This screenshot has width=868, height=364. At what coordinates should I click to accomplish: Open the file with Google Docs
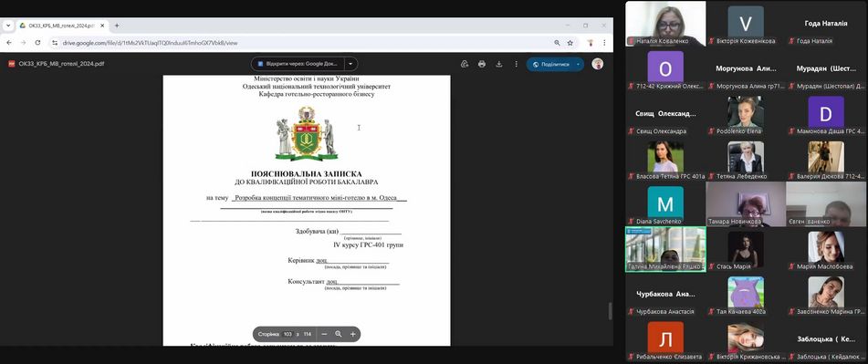click(298, 64)
